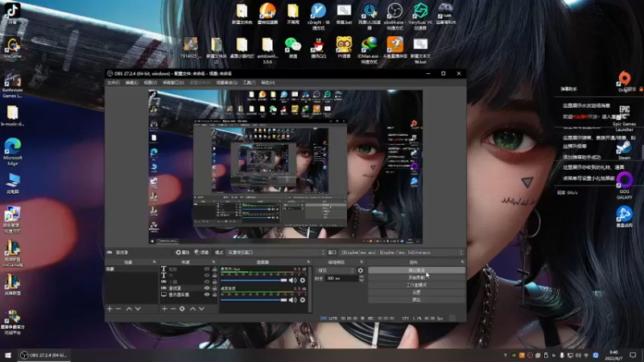Open 麦克风/Aux channel settings gear
The height and width of the screenshot is (362, 644).
point(303,280)
